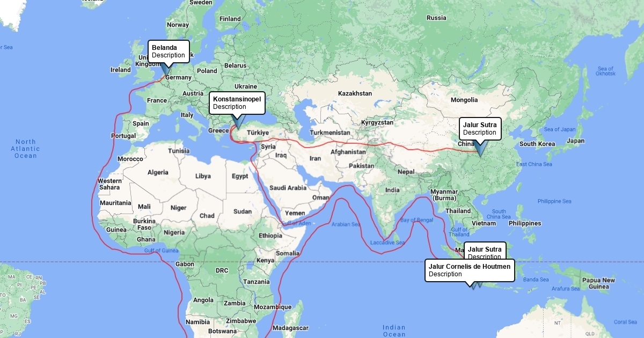Select the Indian Ocean label
Image resolution: width=644 pixels, height=338 pixels.
[394, 330]
